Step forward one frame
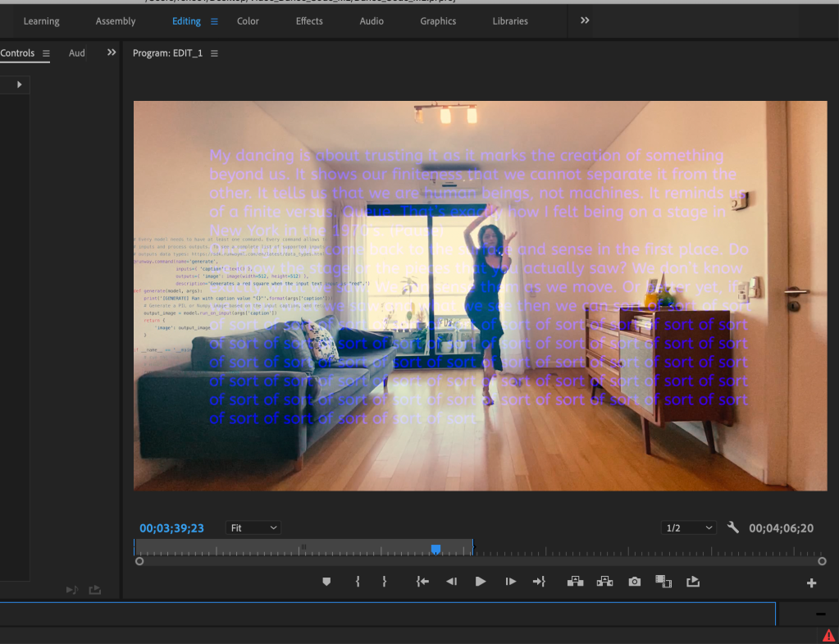 [x=510, y=582]
